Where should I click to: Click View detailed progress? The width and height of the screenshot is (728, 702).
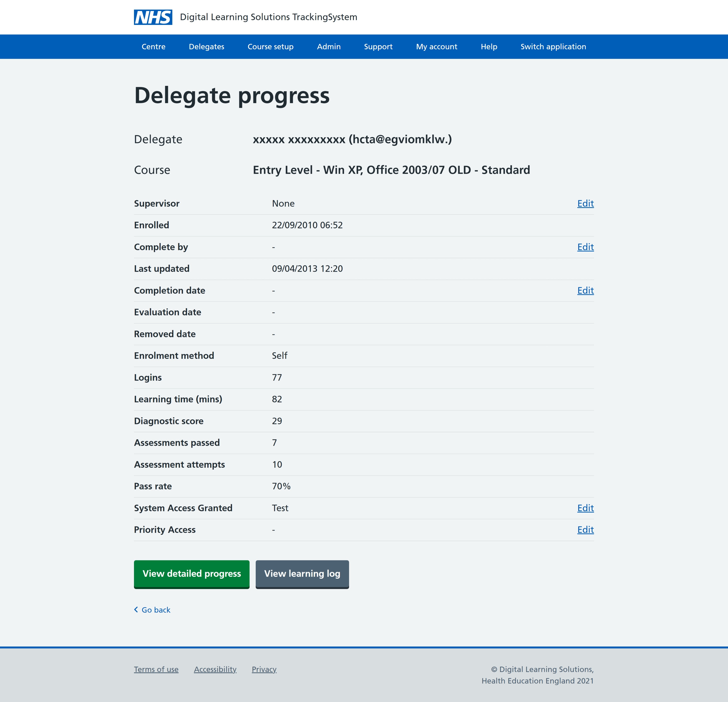191,574
